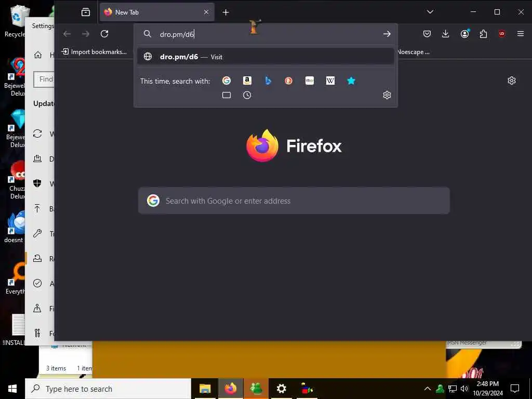The image size is (532, 399).
Task: Open a new tab with plus button
Action: [225, 12]
